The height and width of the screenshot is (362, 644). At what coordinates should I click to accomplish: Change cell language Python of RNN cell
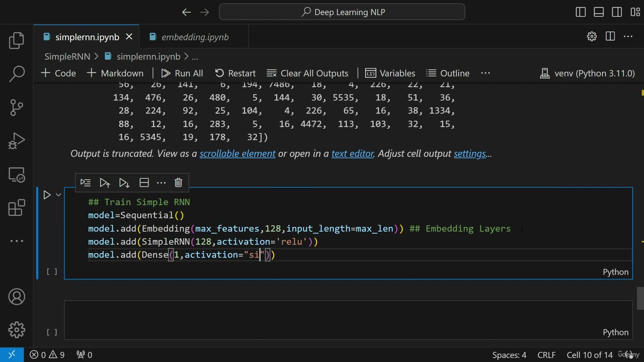(615, 272)
